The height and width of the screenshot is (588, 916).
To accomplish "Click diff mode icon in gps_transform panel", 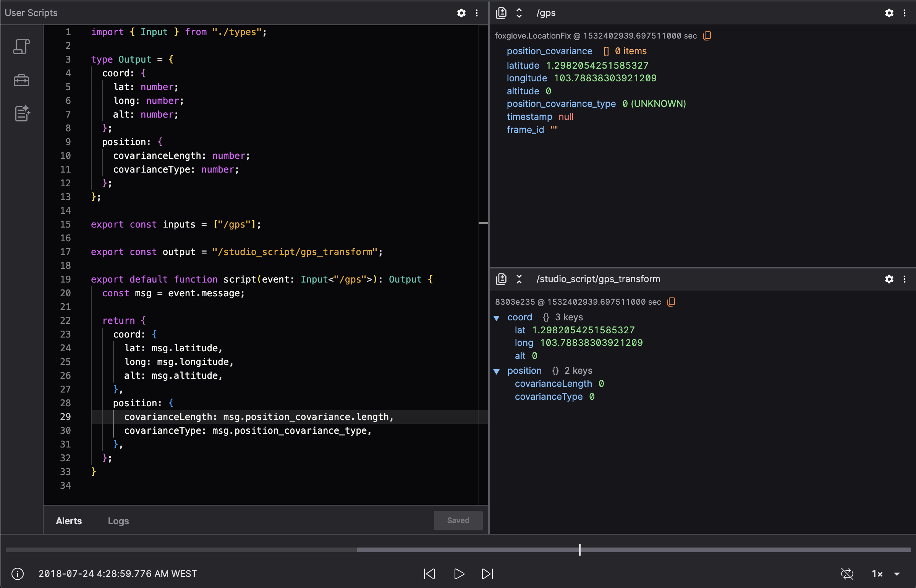I will [x=501, y=279].
